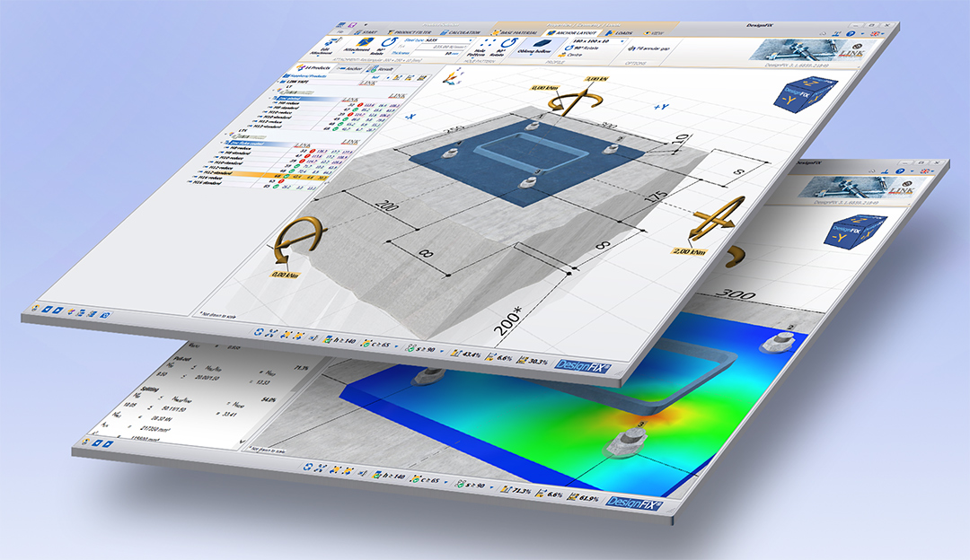Click the -X axis label

click(410, 116)
